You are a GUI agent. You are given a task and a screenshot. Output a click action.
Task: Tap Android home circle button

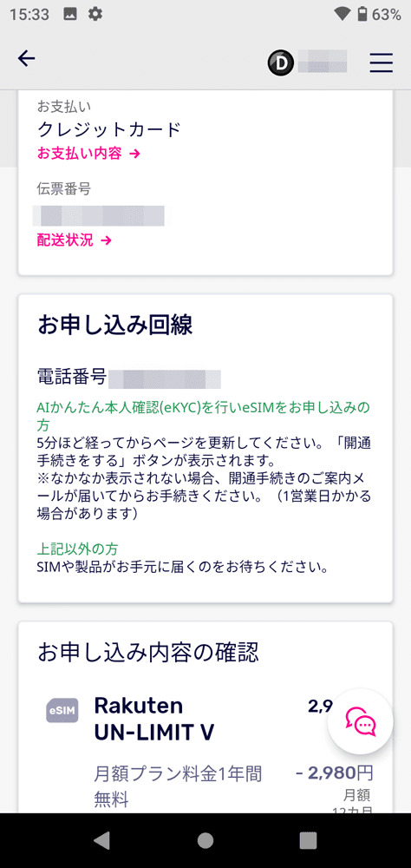point(205,840)
